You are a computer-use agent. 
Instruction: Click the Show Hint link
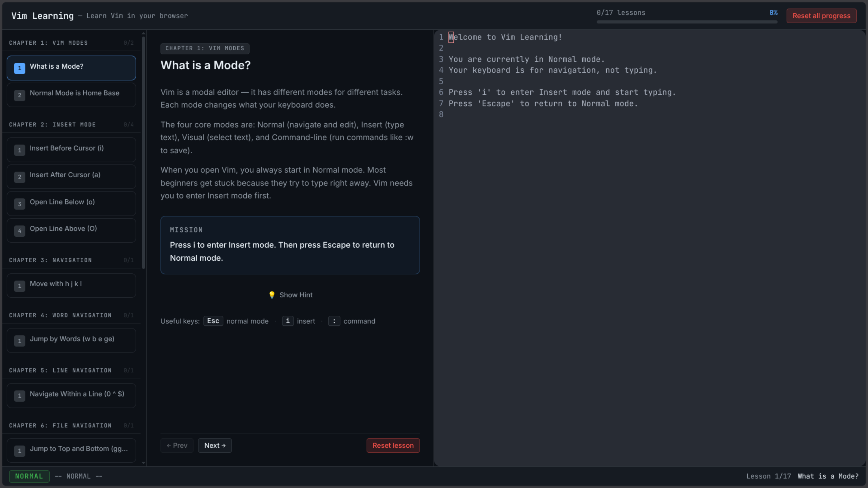pos(290,295)
